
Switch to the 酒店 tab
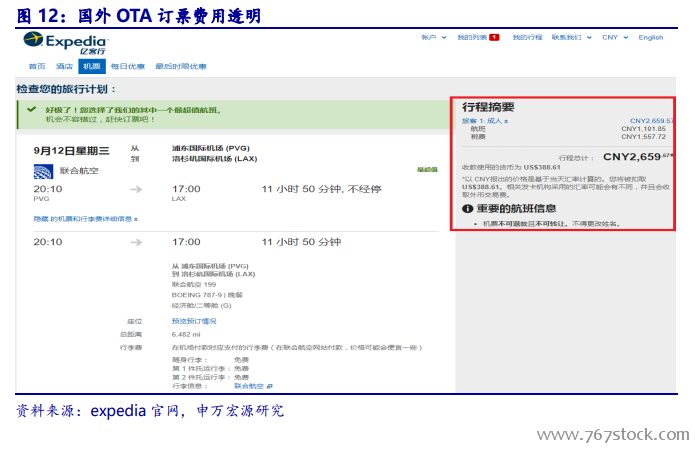click(64, 66)
